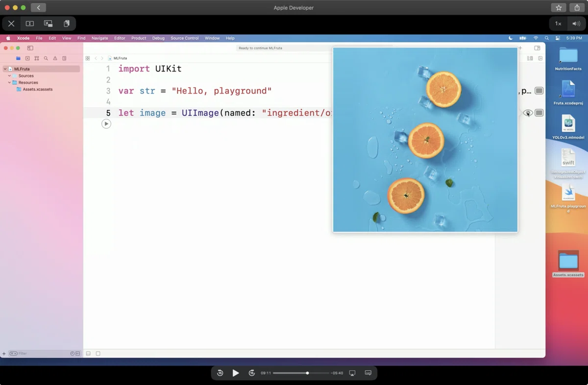
Task: Open the Product menu
Action: click(x=139, y=38)
